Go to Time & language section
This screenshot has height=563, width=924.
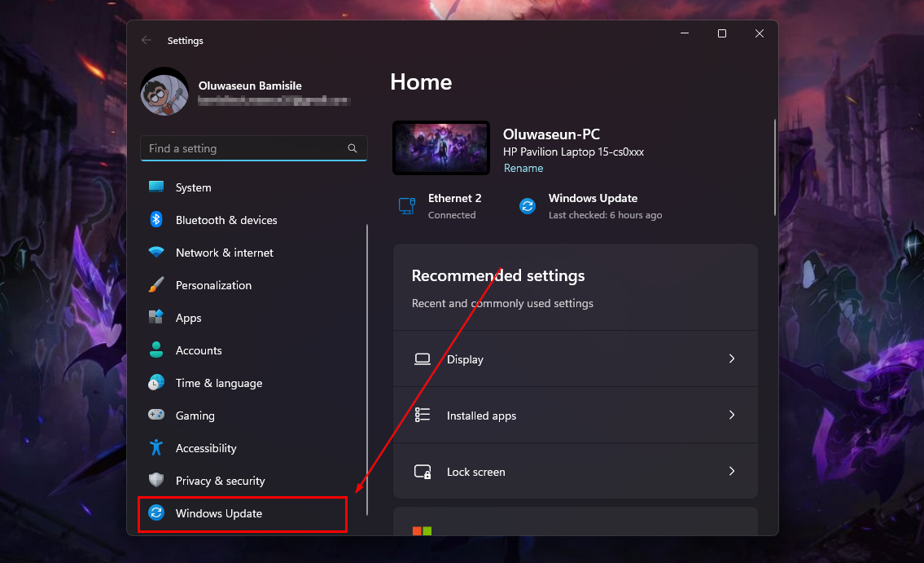point(218,383)
